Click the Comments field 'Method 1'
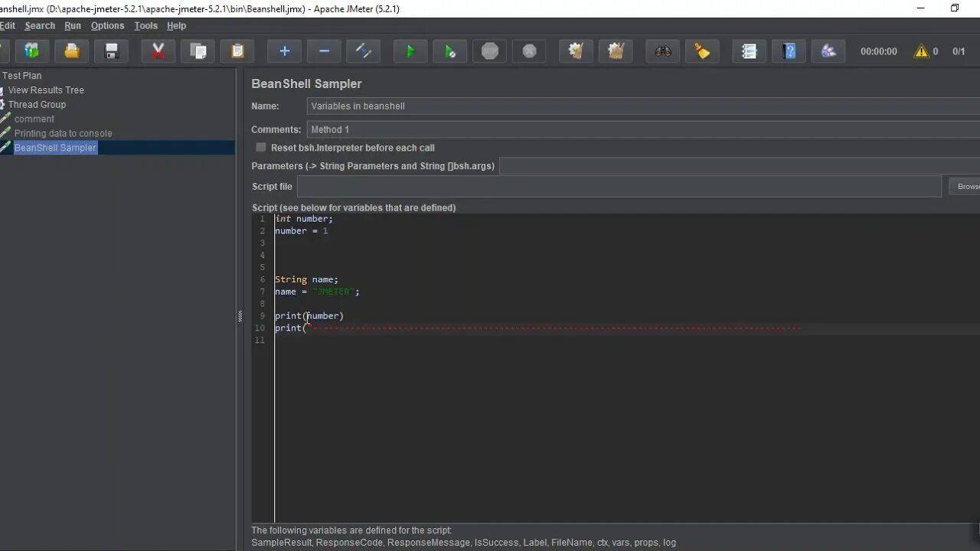This screenshot has height=551, width=980. point(643,129)
